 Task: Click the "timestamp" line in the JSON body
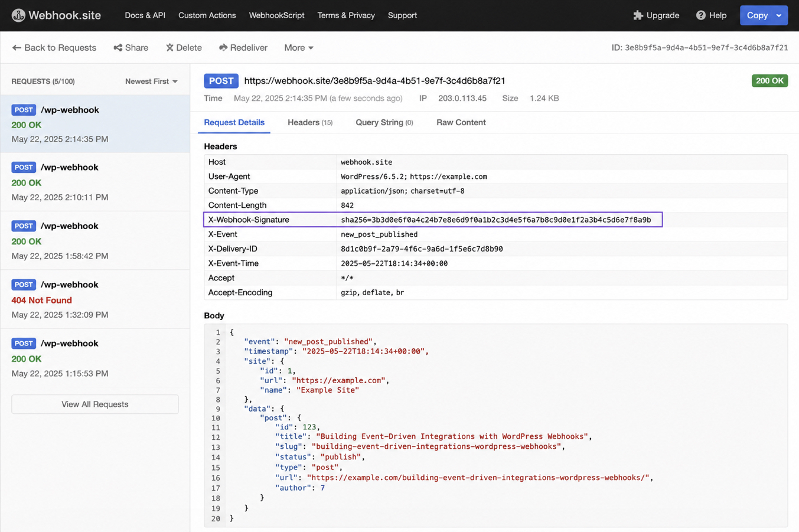pyautogui.click(x=336, y=351)
